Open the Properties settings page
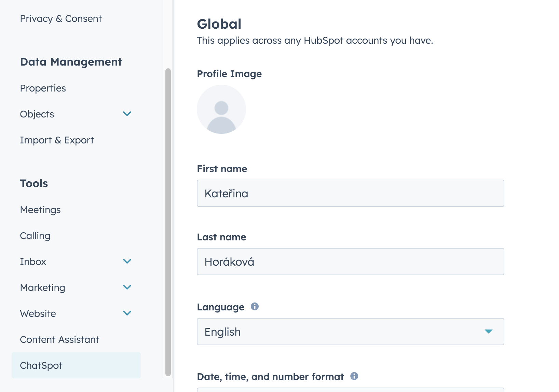The width and height of the screenshot is (559, 392). [x=43, y=88]
